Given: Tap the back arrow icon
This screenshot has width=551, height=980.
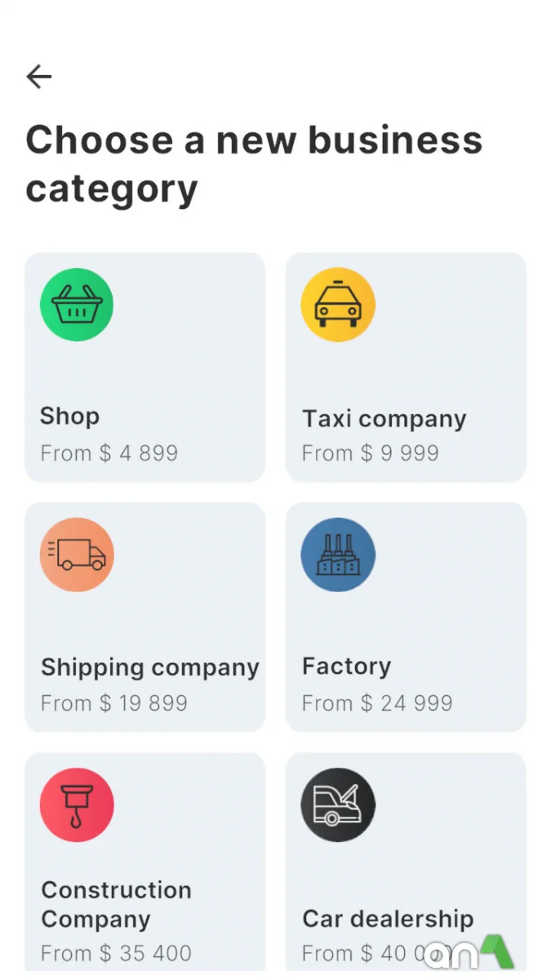Looking at the screenshot, I should pyautogui.click(x=39, y=77).
